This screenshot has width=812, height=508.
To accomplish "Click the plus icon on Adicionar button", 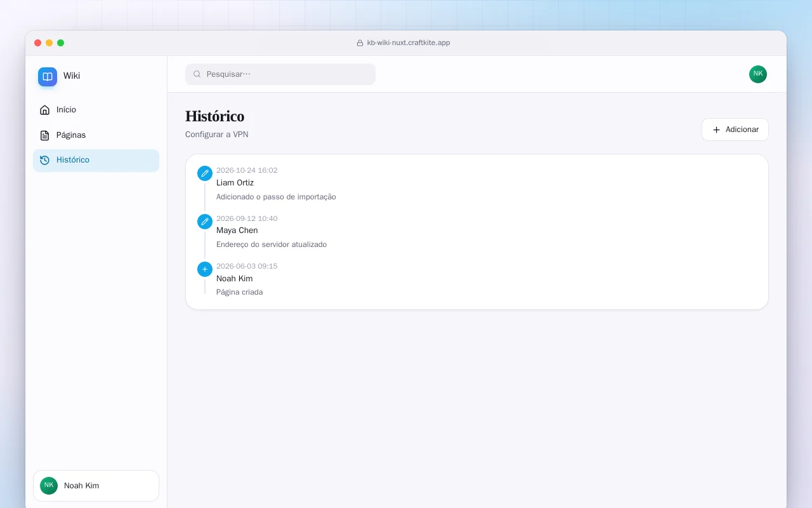I will tap(716, 130).
